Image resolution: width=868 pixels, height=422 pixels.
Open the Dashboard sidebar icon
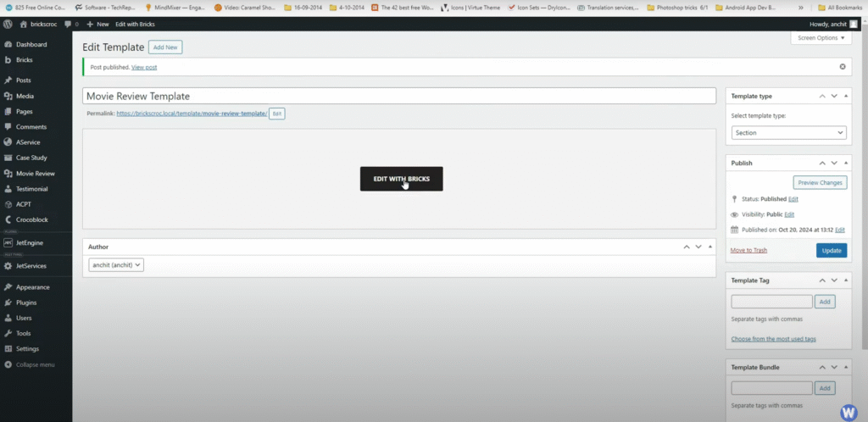[x=8, y=44]
